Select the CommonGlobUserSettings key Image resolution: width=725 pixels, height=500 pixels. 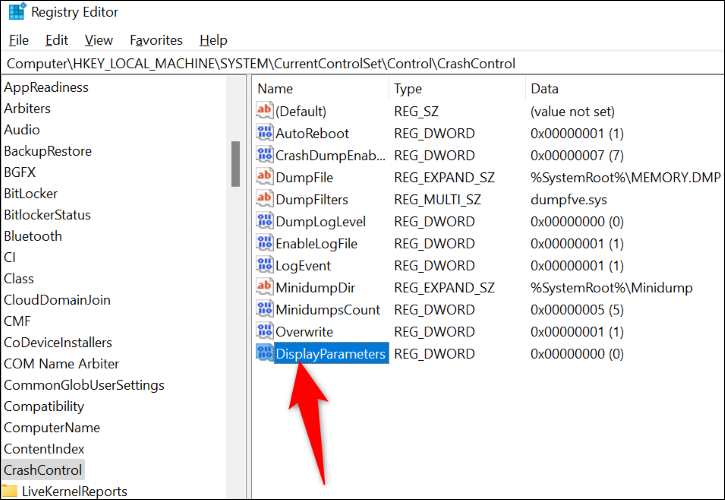click(84, 385)
